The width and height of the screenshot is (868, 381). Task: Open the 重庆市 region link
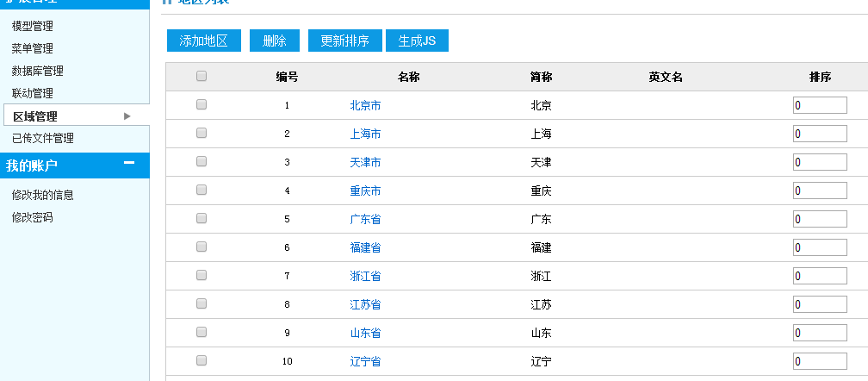coord(365,190)
